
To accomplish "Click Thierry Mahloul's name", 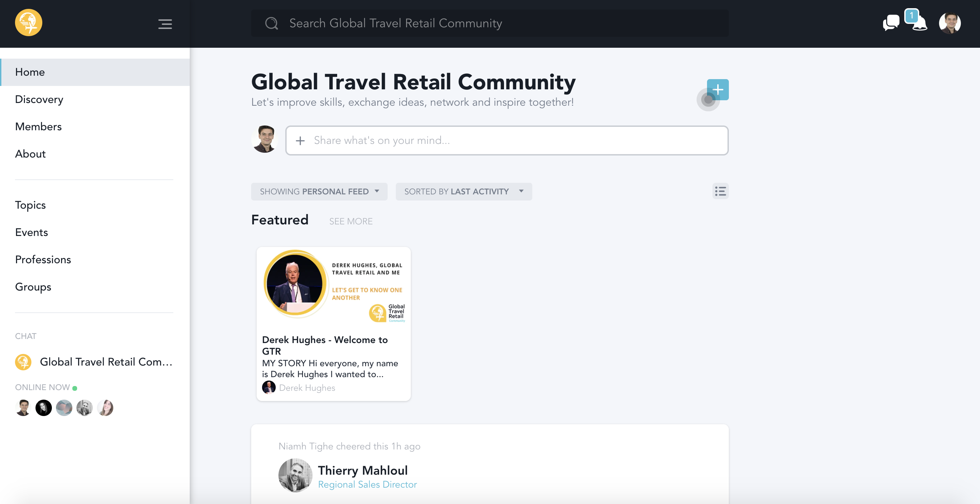I will [363, 471].
